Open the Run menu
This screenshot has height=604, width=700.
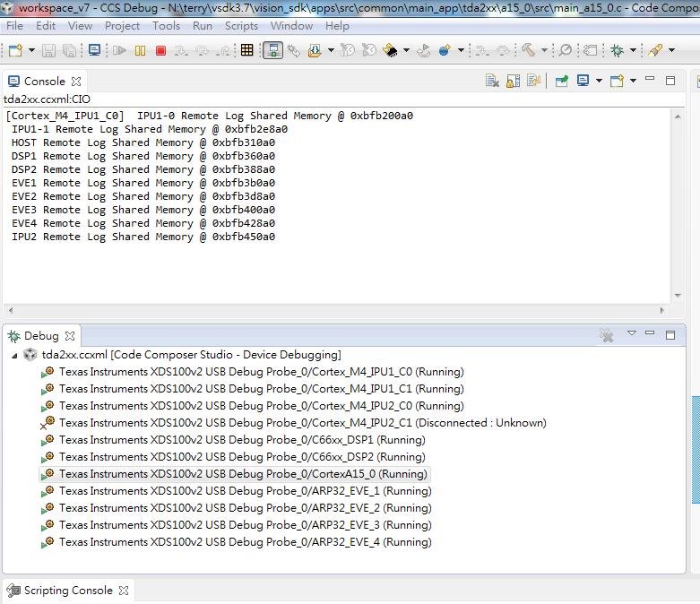click(x=203, y=26)
